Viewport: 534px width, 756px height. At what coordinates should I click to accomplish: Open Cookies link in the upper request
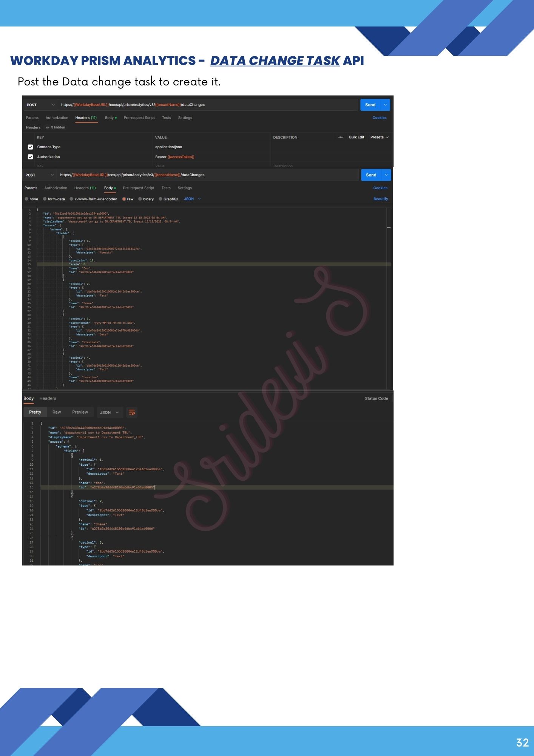[x=380, y=118]
